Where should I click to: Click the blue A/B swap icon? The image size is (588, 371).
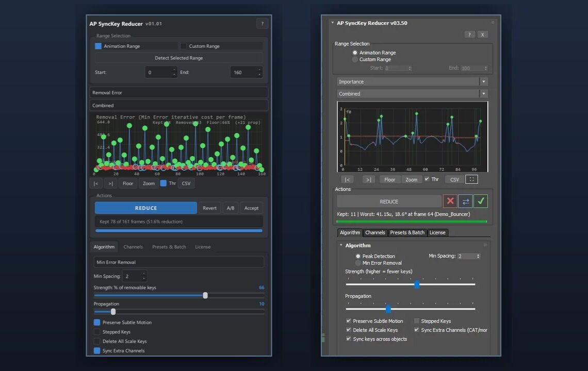coord(465,201)
